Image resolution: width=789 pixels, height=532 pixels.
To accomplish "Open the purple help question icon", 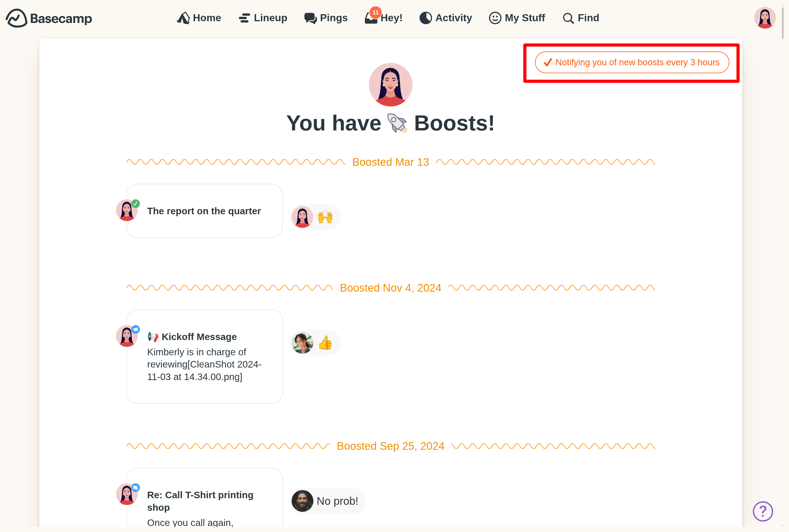I will tap(763, 511).
